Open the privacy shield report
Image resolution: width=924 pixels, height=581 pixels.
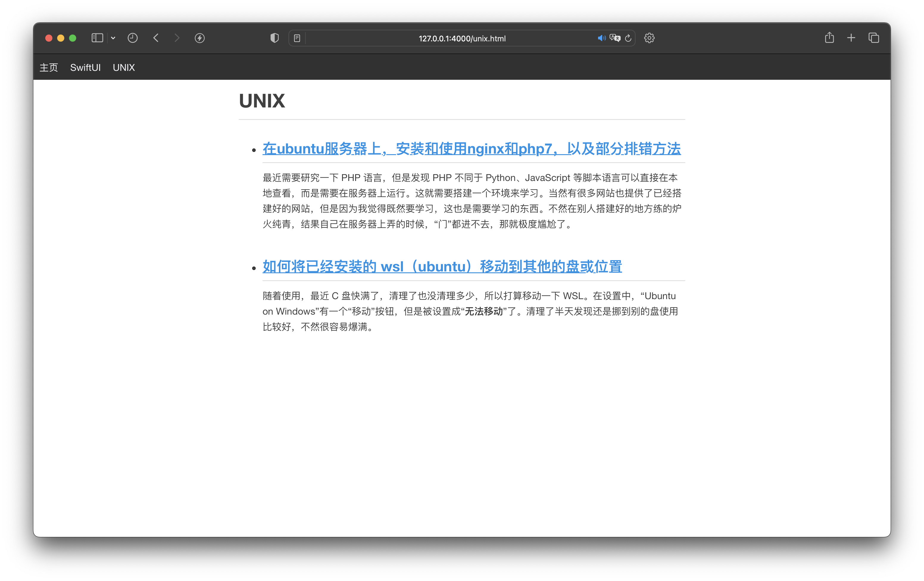coord(274,38)
